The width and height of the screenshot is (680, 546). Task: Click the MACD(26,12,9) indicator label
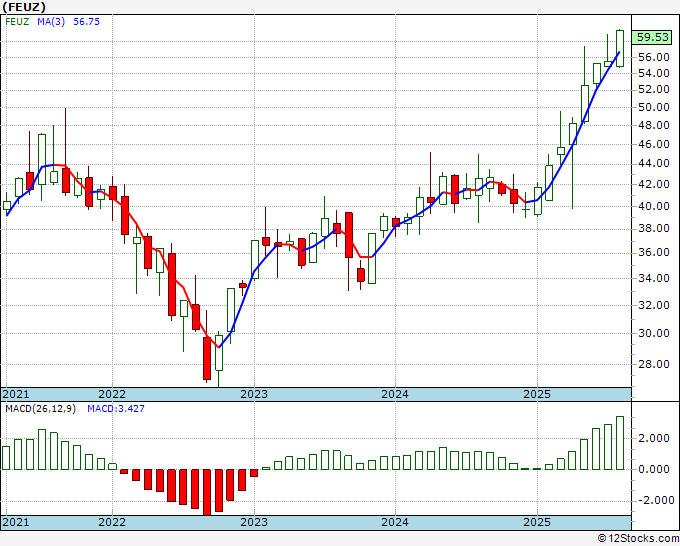click(x=40, y=409)
